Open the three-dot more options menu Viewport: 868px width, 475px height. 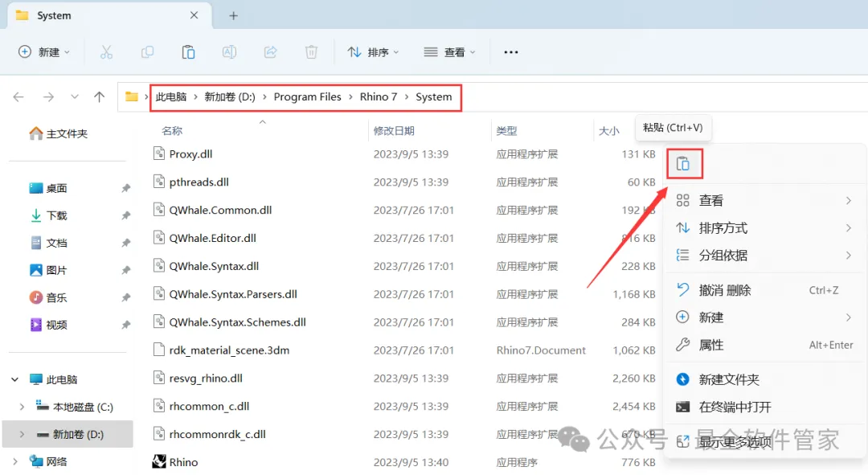(x=511, y=52)
